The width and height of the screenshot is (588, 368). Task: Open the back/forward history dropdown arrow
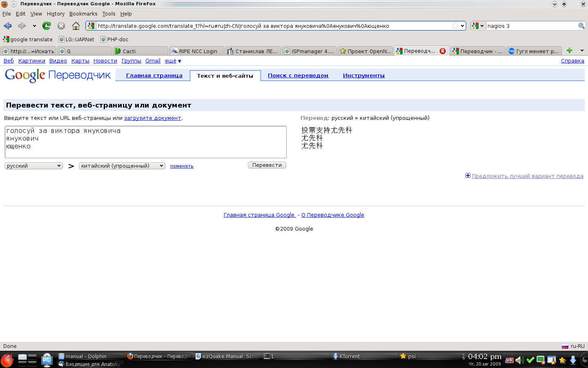click(x=34, y=26)
